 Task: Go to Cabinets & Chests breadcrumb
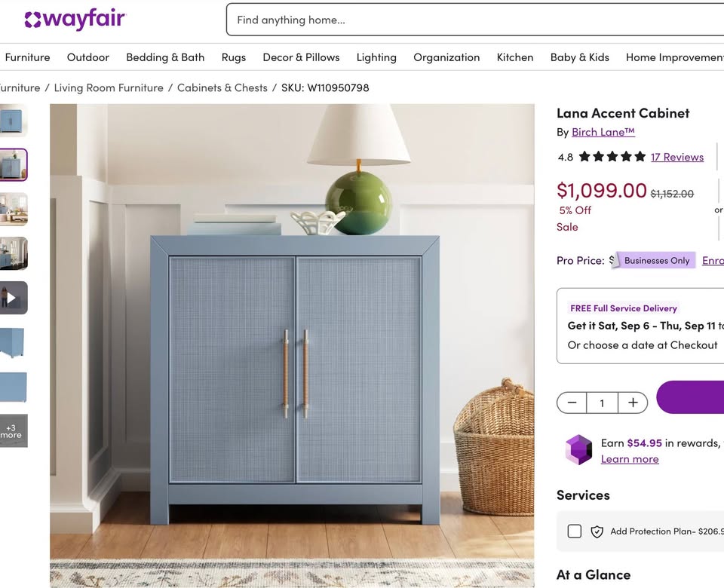coord(222,87)
